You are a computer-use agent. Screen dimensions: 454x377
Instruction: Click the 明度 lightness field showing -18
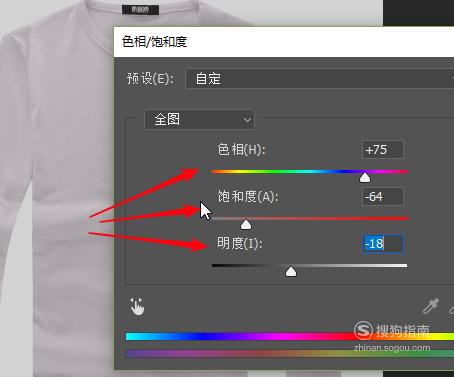pos(383,244)
